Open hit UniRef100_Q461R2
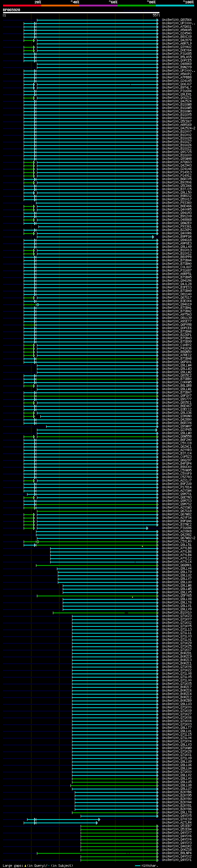This screenshot has width=197, height=868. [177, 846]
